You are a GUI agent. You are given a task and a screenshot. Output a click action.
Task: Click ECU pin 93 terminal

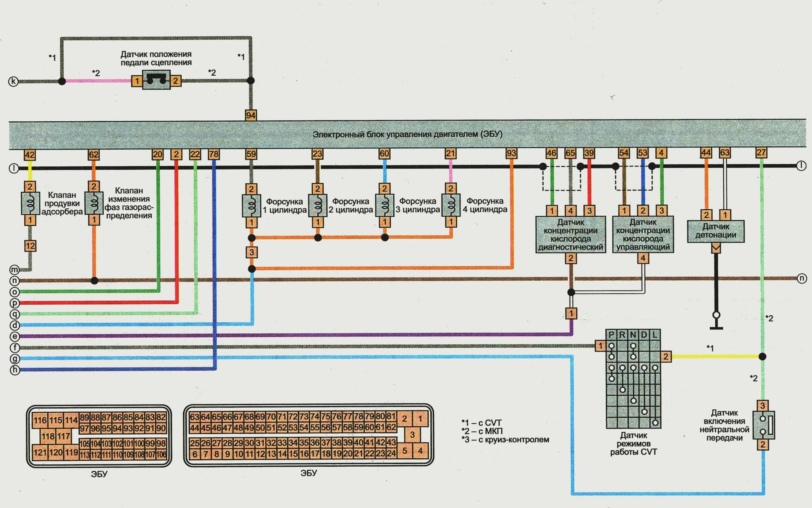coord(511,154)
